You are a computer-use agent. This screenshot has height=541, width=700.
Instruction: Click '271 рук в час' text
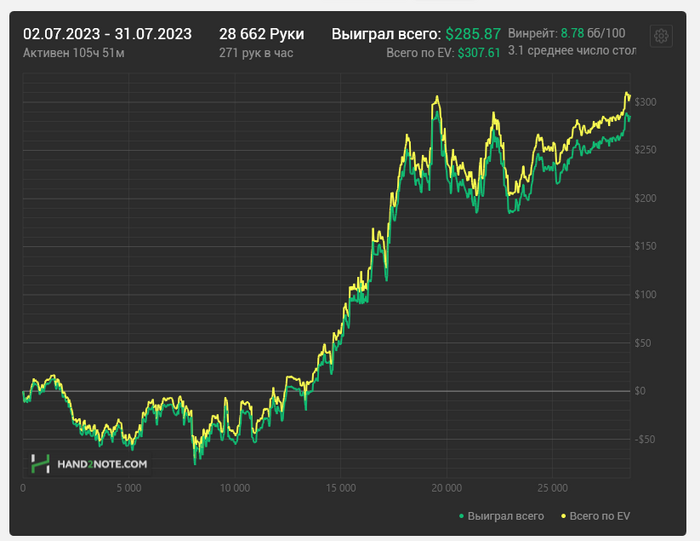tap(256, 53)
